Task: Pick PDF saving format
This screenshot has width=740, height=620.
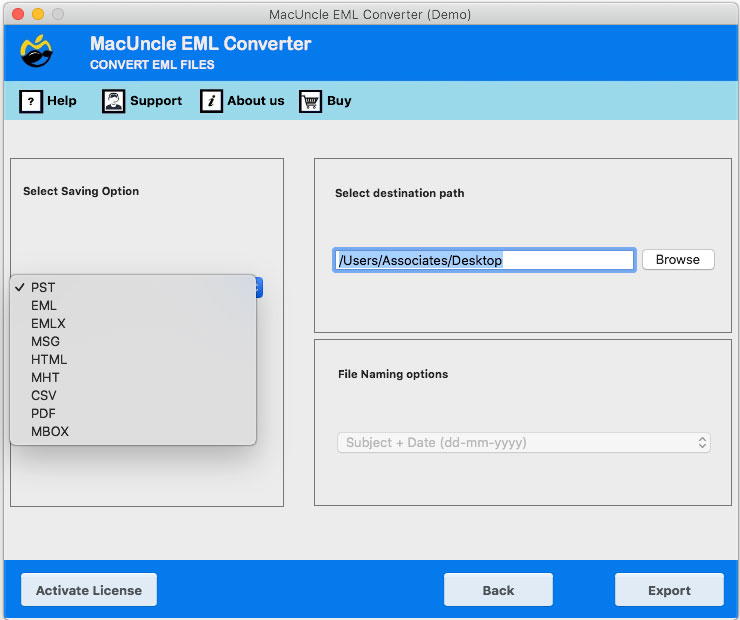Action: [133, 413]
